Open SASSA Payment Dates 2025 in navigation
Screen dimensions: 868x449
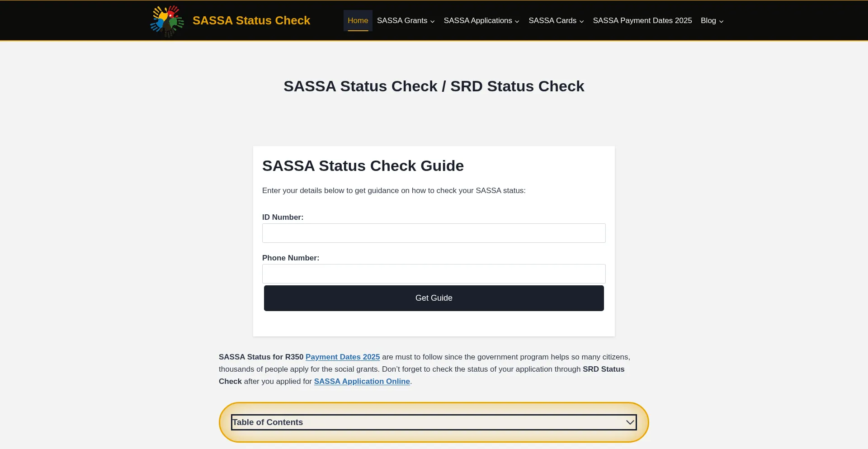pos(642,21)
